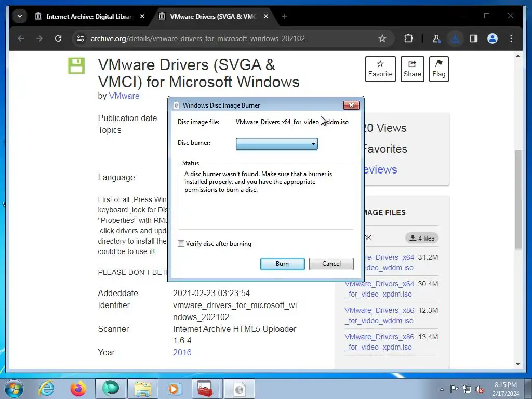Screen dimensions: 532x399
Task: Open the tab search chevron
Action: pos(20,16)
